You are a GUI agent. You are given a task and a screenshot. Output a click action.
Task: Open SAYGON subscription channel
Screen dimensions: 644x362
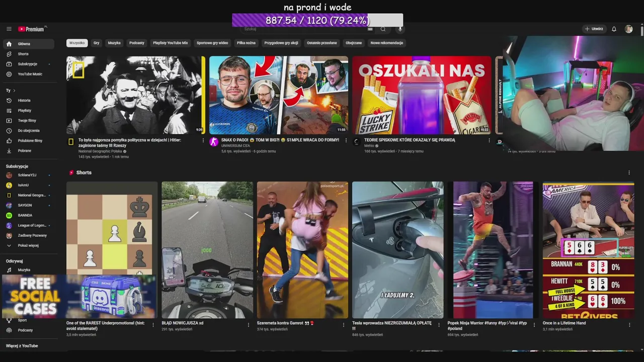[28, 205]
